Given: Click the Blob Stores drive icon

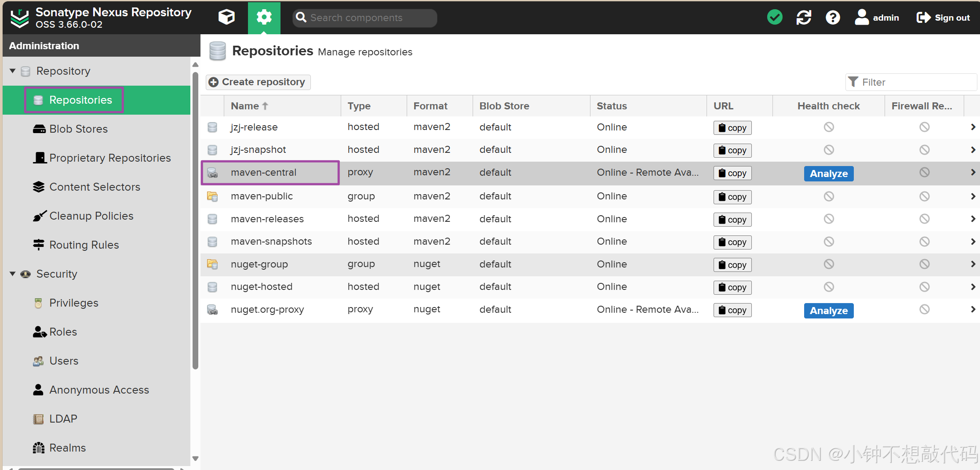Looking at the screenshot, I should 39,129.
